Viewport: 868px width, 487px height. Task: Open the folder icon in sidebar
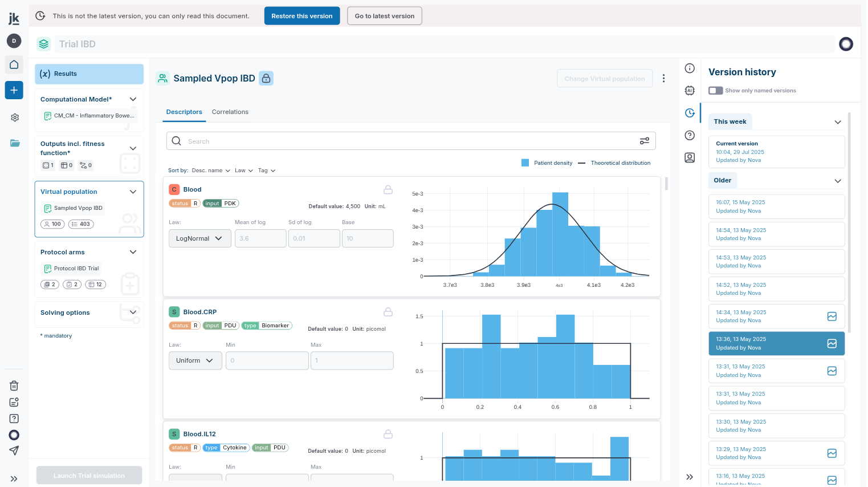click(15, 143)
